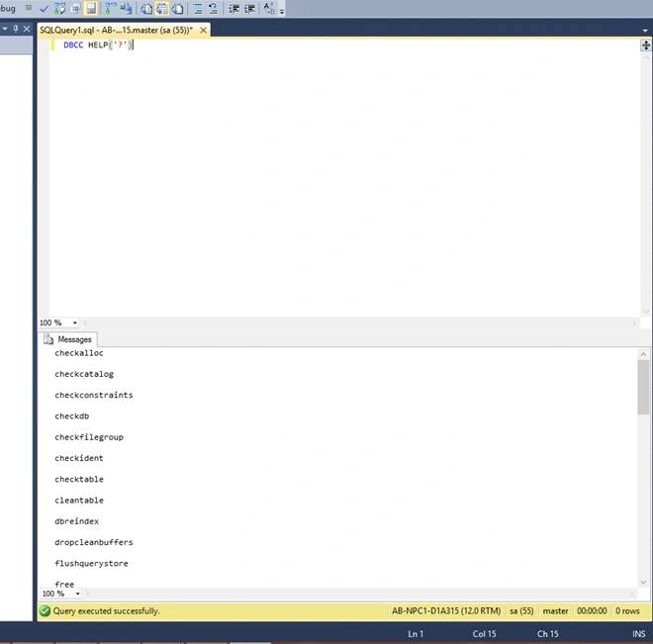Open the side panel window position dropdown
The image size is (653, 644).
tap(5, 29)
